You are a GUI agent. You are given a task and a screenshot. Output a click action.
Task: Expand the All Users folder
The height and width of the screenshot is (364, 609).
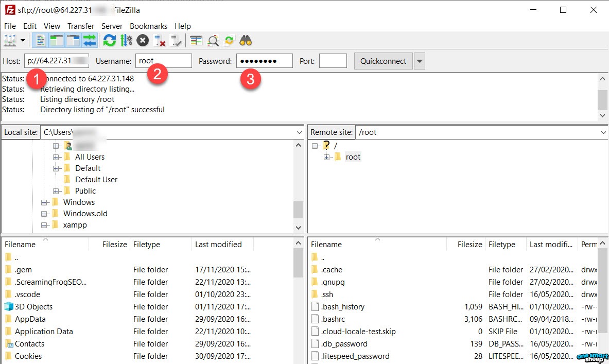pyautogui.click(x=56, y=158)
